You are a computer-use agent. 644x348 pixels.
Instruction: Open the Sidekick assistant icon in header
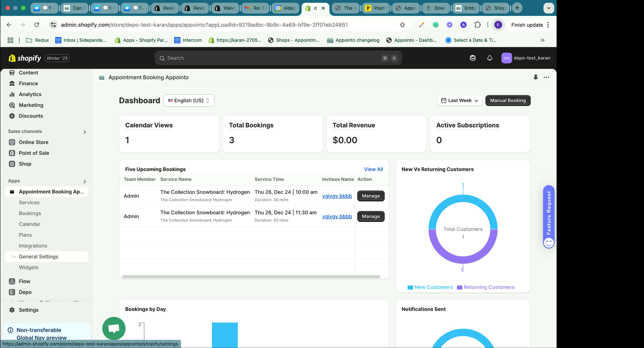click(x=472, y=58)
